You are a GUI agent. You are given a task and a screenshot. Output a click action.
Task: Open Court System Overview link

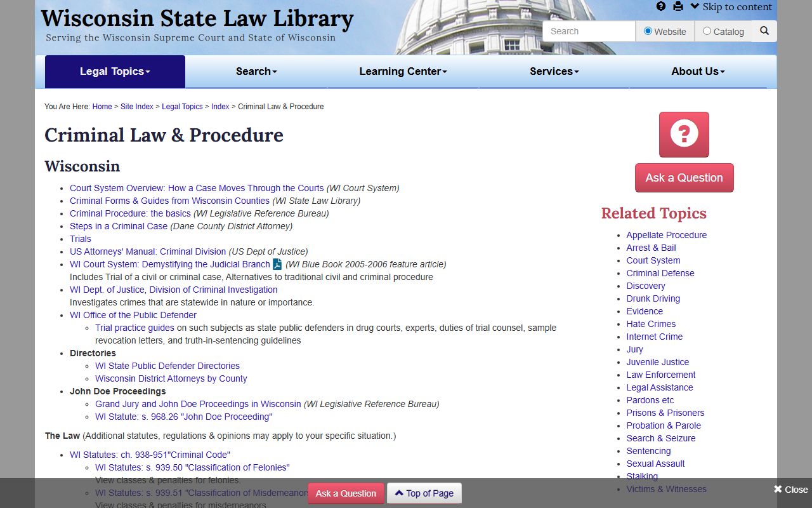click(197, 188)
